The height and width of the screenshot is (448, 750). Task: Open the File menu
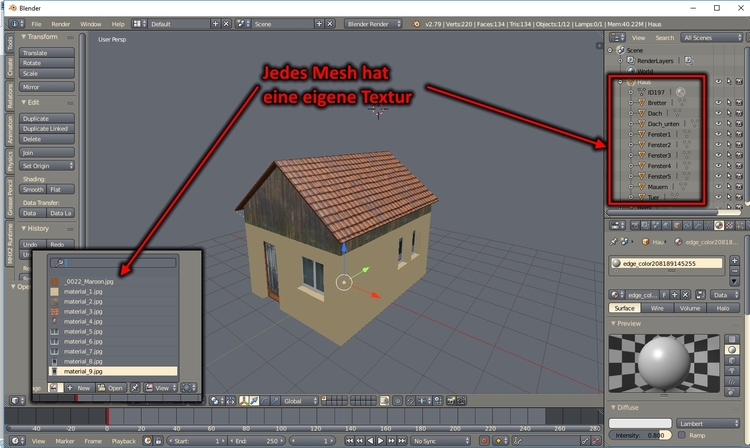click(x=36, y=24)
